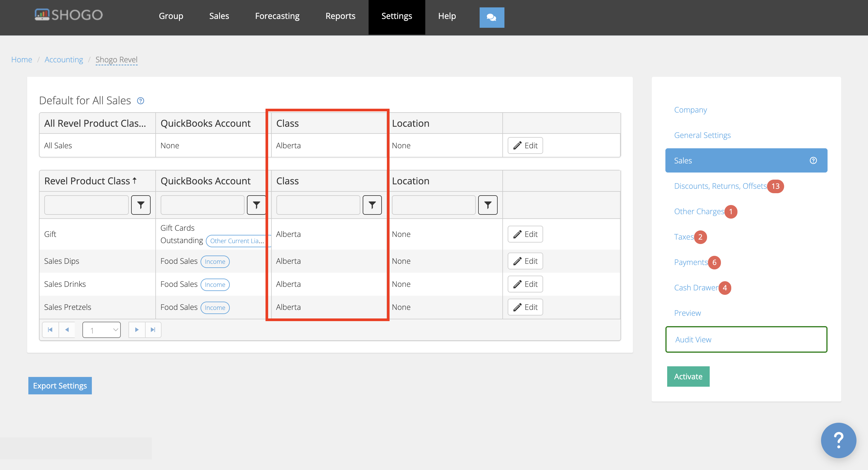The height and width of the screenshot is (470, 868).
Task: Select Sales in the sidebar
Action: click(746, 160)
